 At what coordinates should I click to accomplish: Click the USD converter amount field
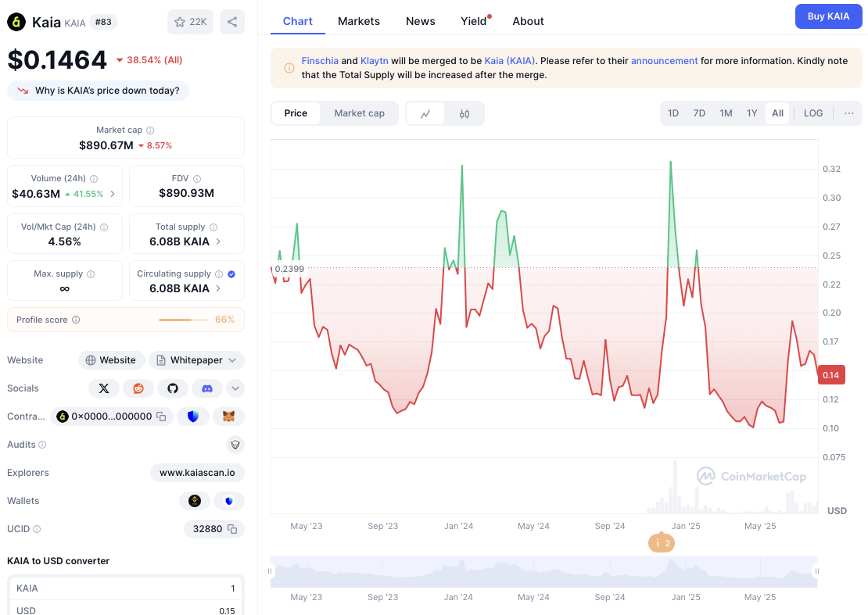(126, 609)
